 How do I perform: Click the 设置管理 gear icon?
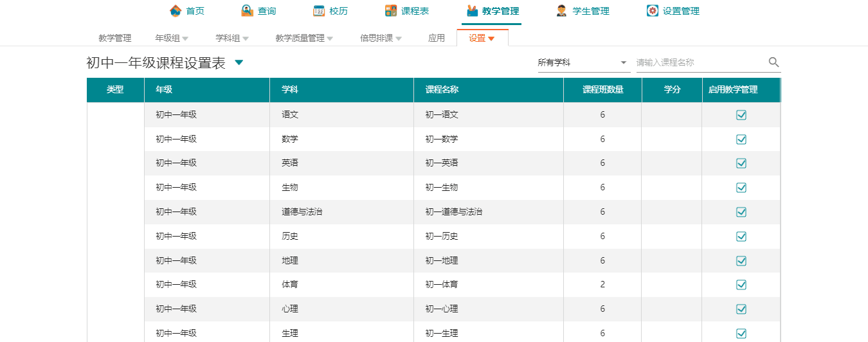[653, 11]
